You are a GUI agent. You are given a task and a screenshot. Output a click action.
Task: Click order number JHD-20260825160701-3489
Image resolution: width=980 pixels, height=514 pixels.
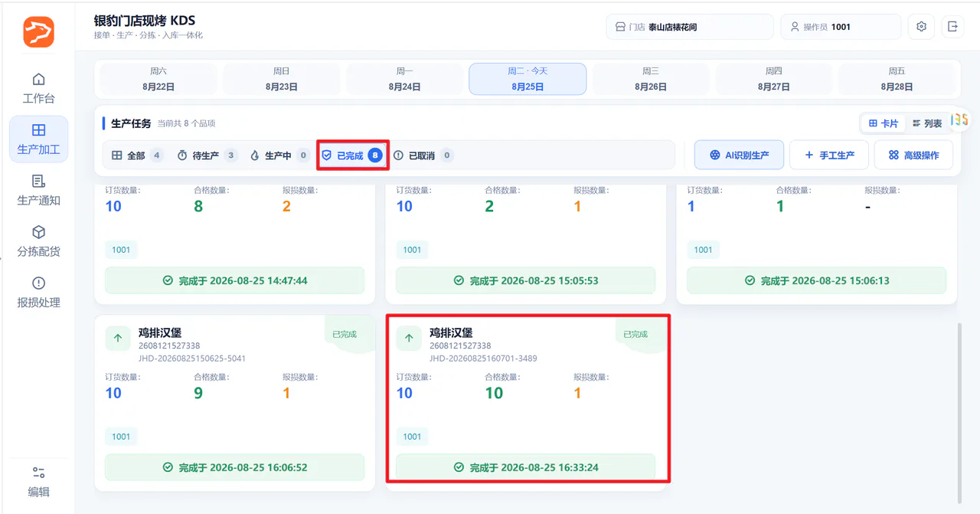tap(483, 358)
